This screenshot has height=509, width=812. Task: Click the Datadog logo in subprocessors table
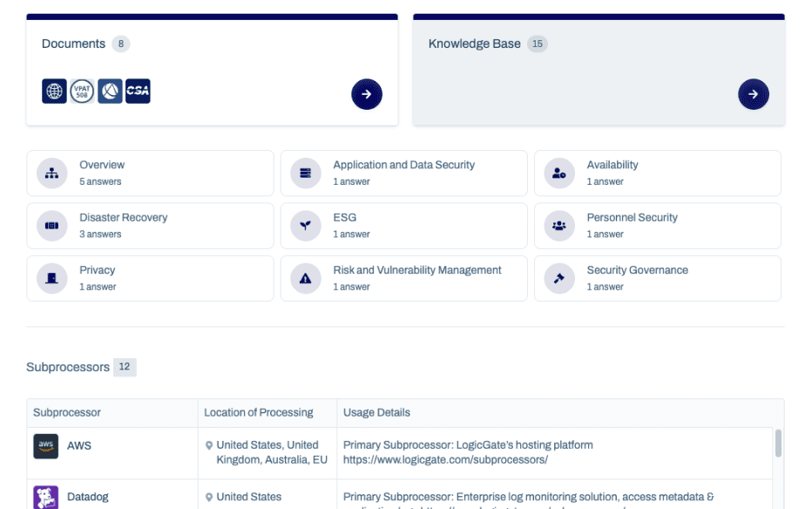(46, 498)
